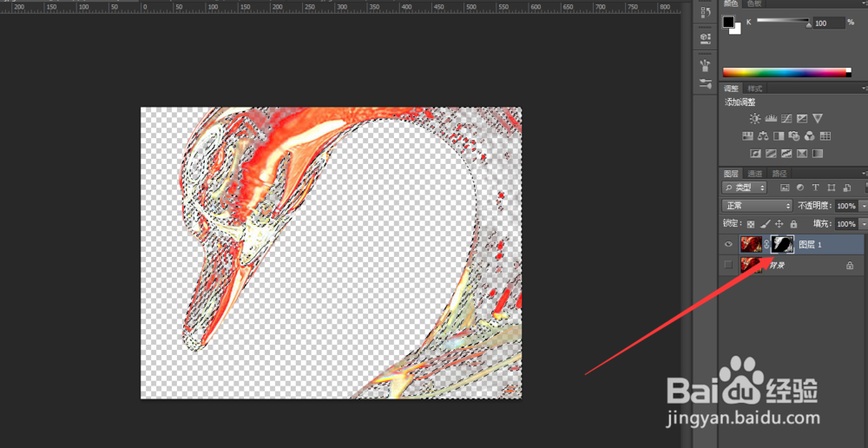Add Exposure adjustment
Screen dimensions: 868x448
point(801,118)
